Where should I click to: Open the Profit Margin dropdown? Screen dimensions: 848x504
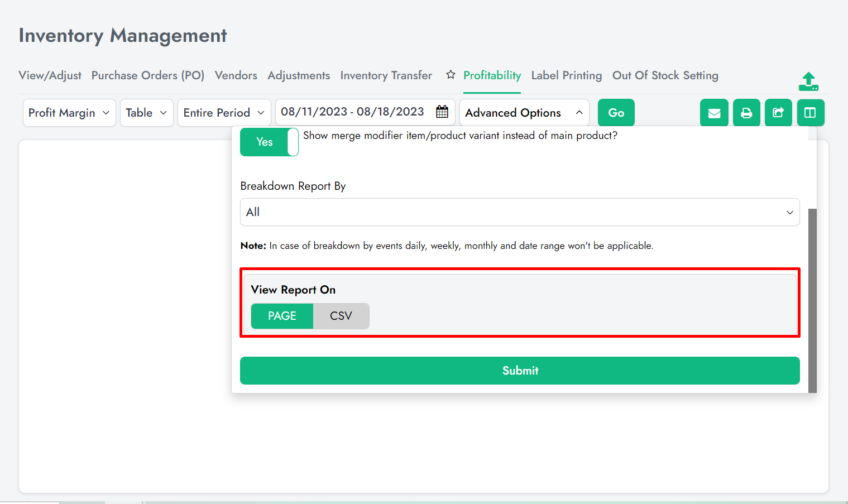[69, 113]
